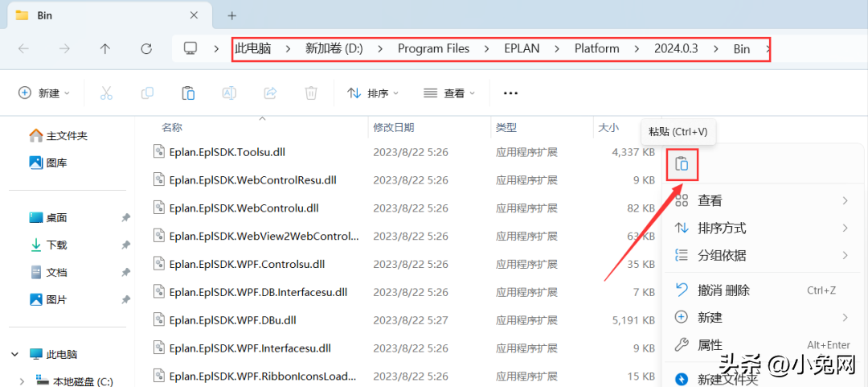Refresh the current folder view
Screen dimensions: 868x387
pos(146,48)
